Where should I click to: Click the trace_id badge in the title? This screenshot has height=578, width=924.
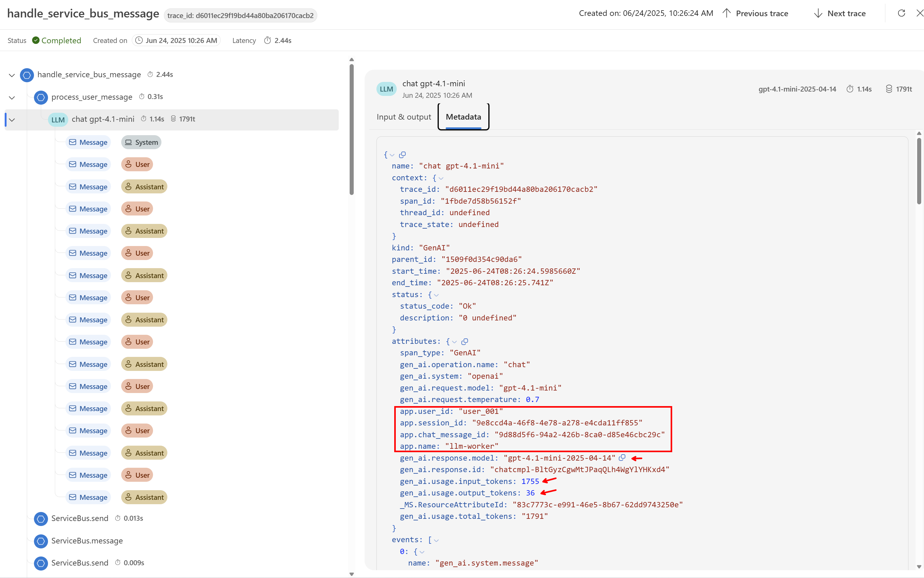[x=240, y=15]
